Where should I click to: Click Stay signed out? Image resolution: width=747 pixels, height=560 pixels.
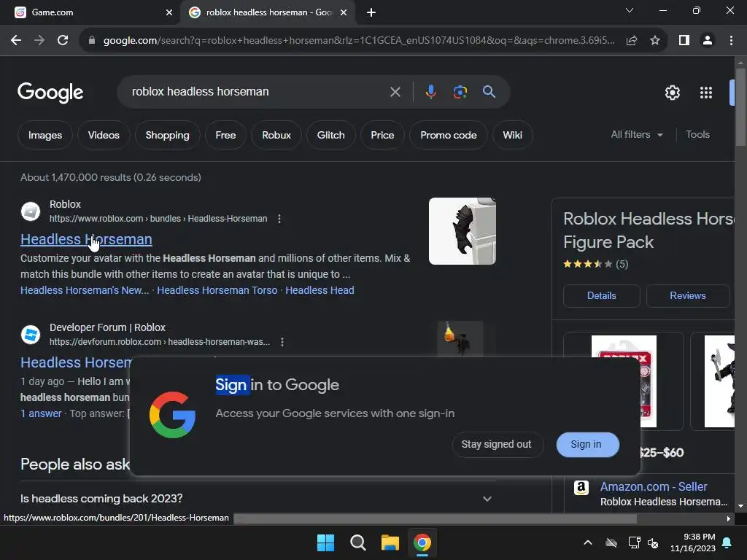pyautogui.click(x=496, y=444)
